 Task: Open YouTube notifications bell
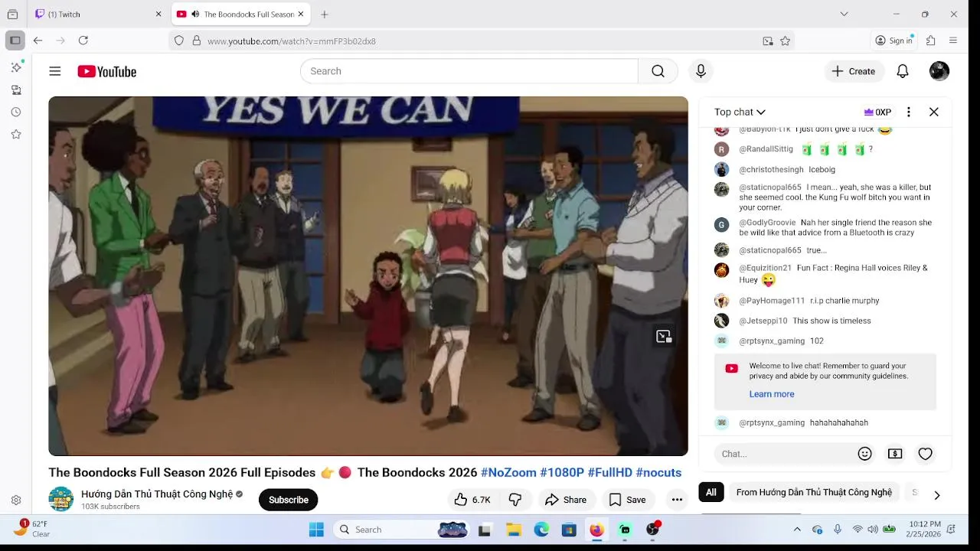tap(903, 71)
